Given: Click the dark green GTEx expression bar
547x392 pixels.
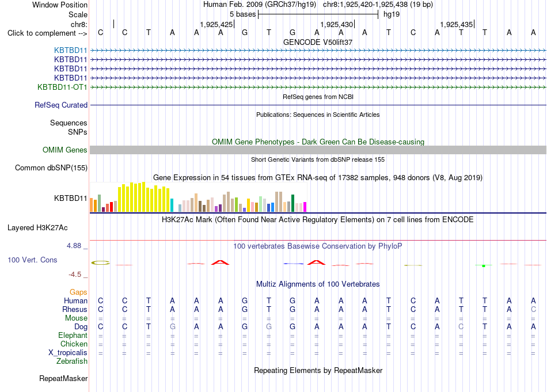Looking at the screenshot, I should pyautogui.click(x=293, y=203).
